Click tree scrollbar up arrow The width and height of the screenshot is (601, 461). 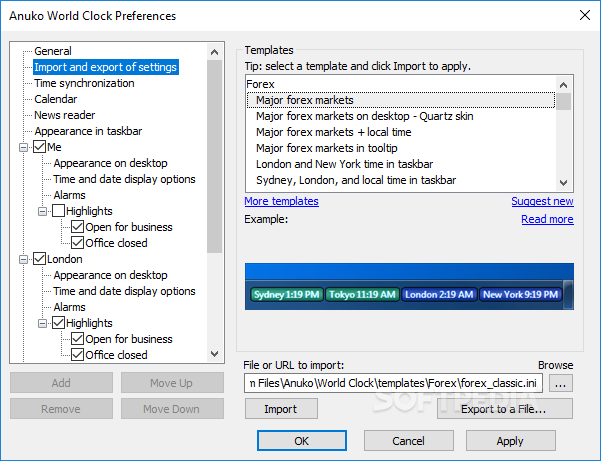tap(215, 52)
